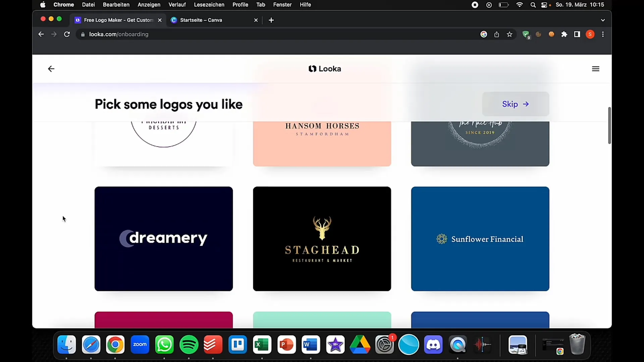Viewport: 644px width, 362px height.
Task: Open the Hilfe menu
Action: click(305, 5)
